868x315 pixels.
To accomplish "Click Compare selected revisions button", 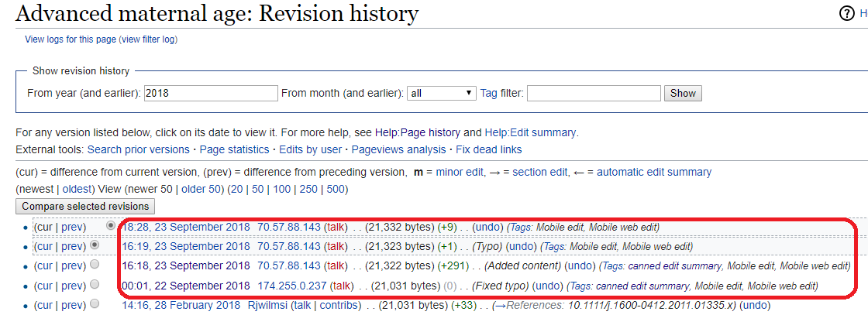I will pyautogui.click(x=86, y=206).
